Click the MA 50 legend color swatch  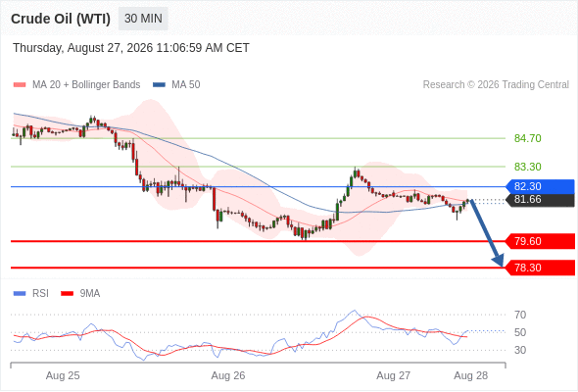click(160, 85)
